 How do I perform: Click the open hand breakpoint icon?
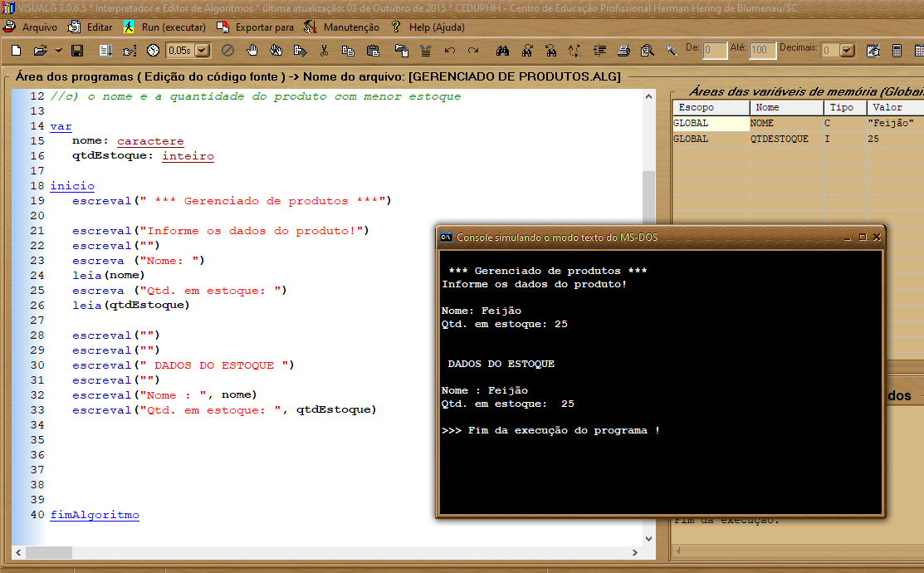(252, 51)
